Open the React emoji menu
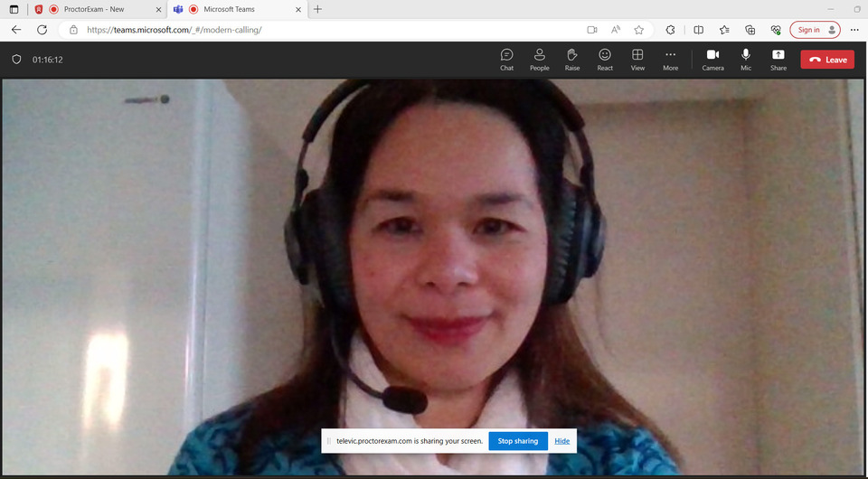Viewport: 868px width, 479px height. 605,60
